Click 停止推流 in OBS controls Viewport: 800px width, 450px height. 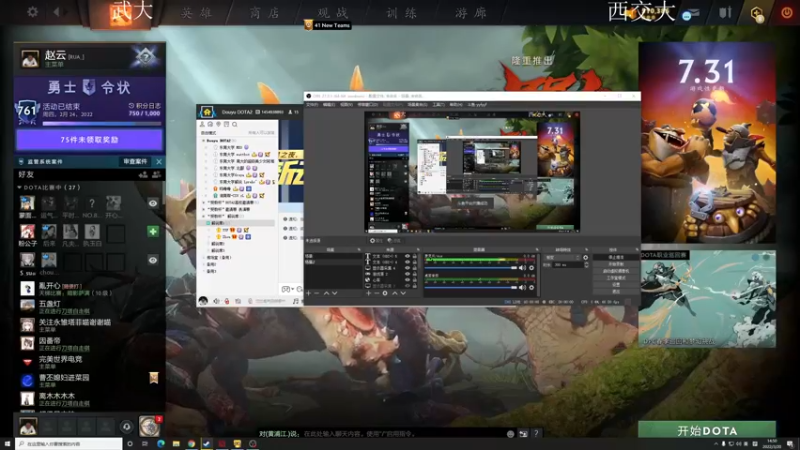tap(616, 257)
